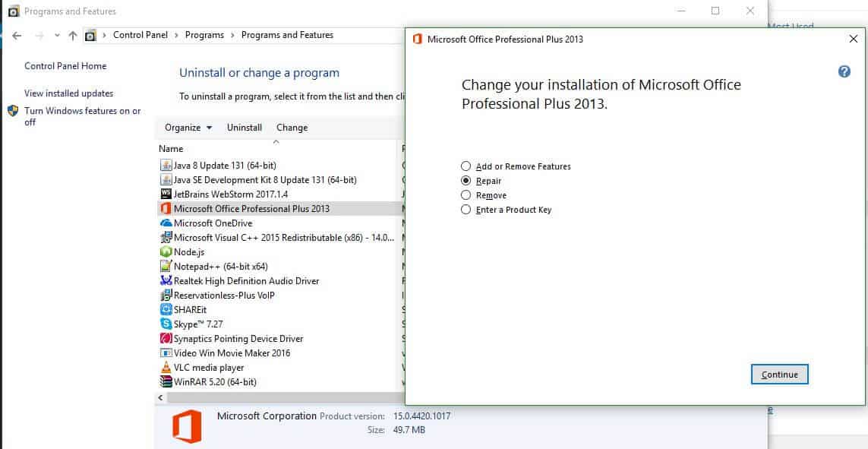868x449 pixels.
Task: Choose the Remove option
Action: (x=466, y=195)
